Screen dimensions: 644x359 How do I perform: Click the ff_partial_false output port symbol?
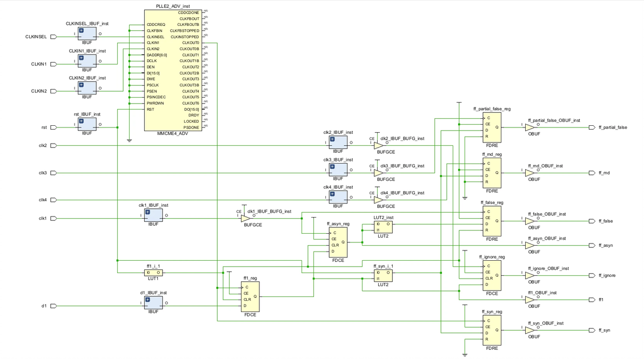pos(592,127)
